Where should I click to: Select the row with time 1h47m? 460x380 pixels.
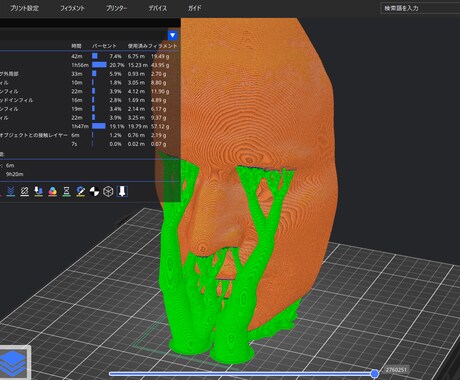pyautogui.click(x=90, y=126)
